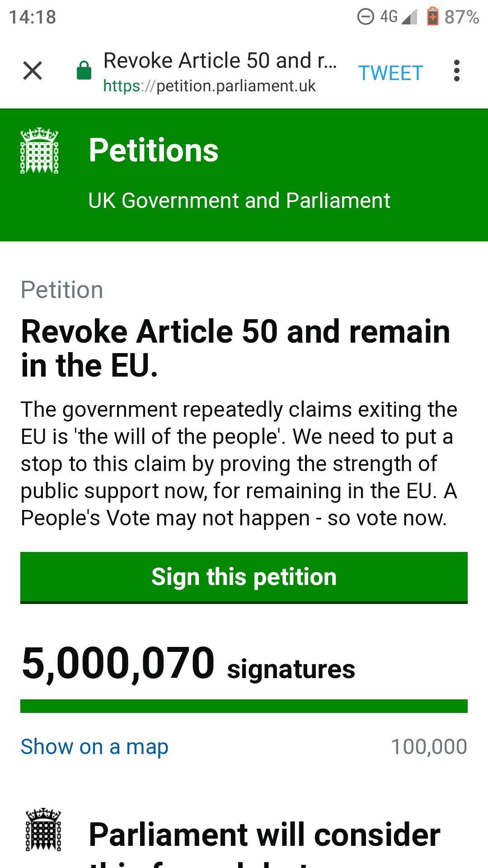488x868 pixels.
Task: Tap the green padlock security icon
Action: [84, 71]
